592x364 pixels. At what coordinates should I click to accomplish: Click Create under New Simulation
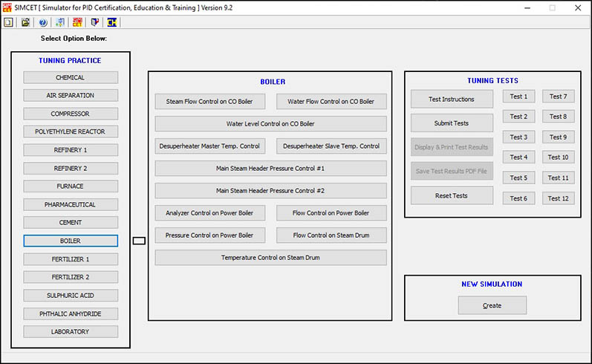(492, 305)
